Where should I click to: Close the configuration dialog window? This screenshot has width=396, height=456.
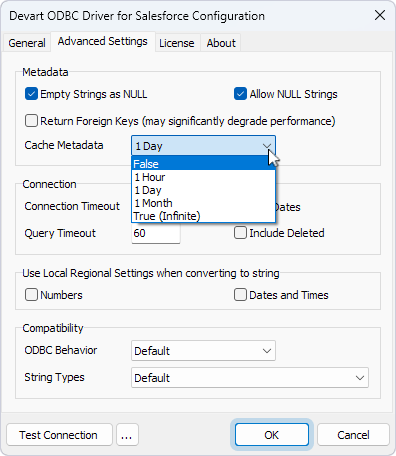(x=380, y=15)
